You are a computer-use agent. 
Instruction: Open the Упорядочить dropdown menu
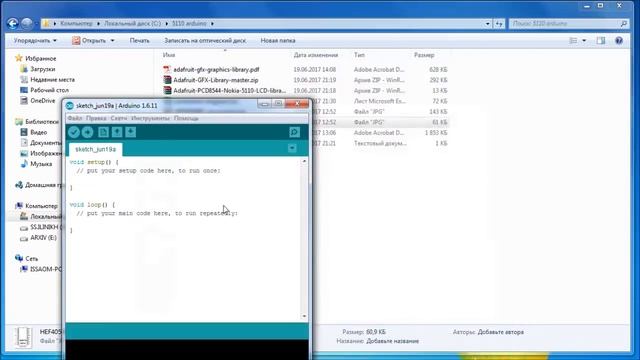point(35,40)
